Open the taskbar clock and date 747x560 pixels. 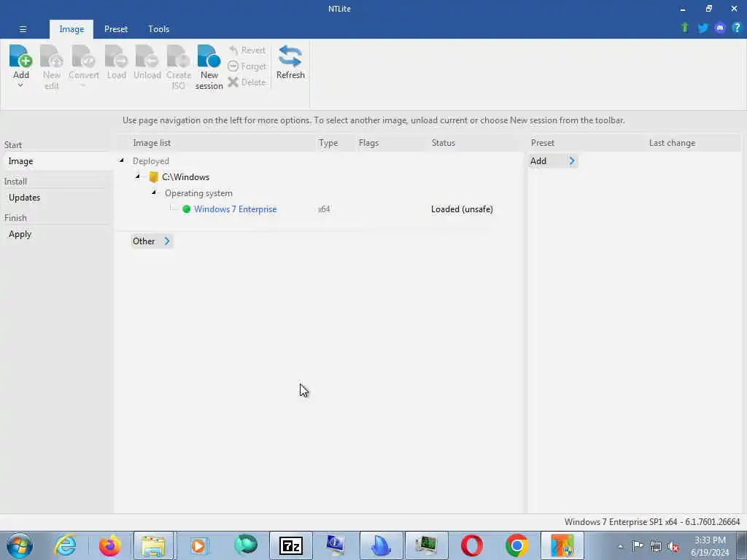click(x=710, y=546)
